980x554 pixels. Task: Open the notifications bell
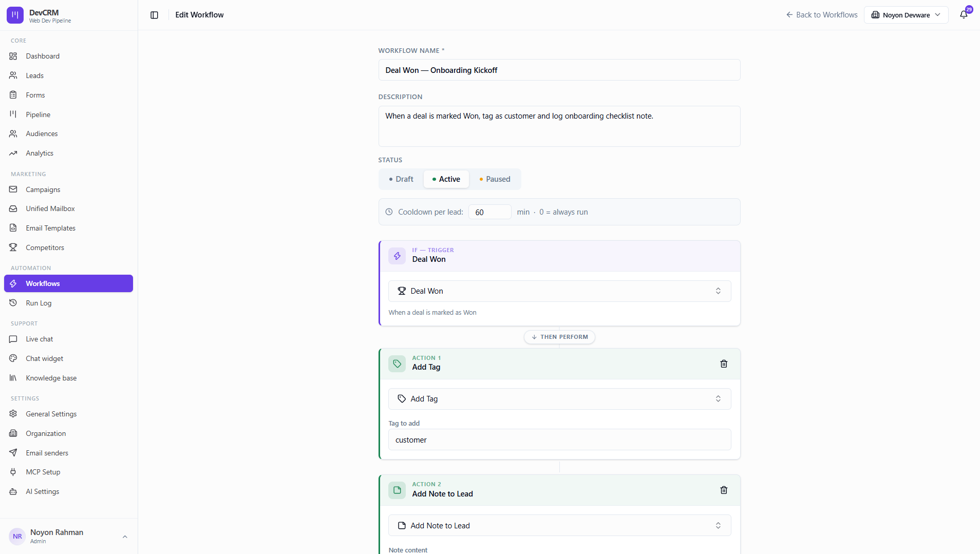(x=964, y=15)
